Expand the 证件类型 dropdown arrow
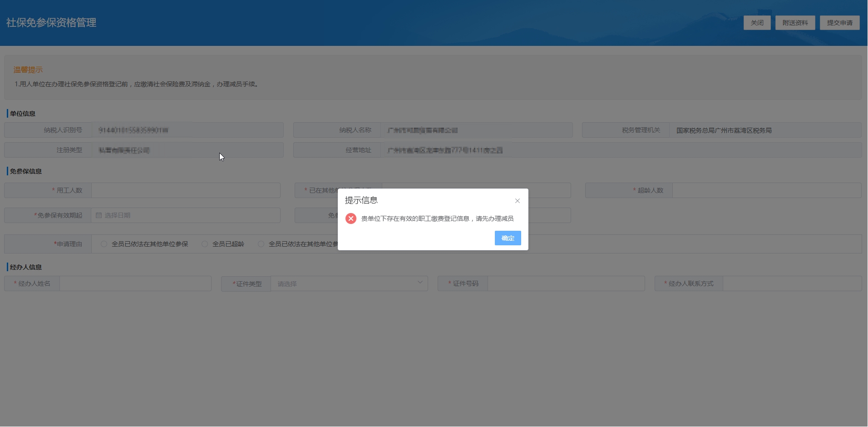868x427 pixels. pos(420,283)
